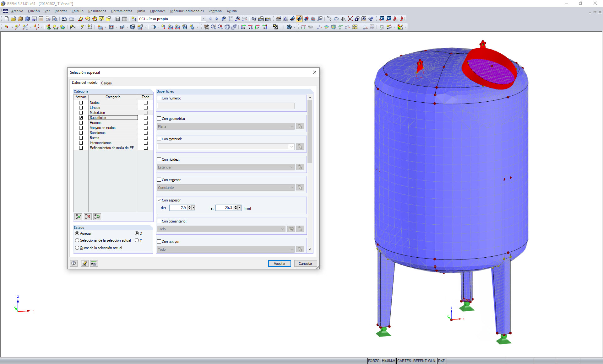Viewport: 603px width, 364px height.
Task: Click the Save floppy disk icon
Action: [34, 19]
